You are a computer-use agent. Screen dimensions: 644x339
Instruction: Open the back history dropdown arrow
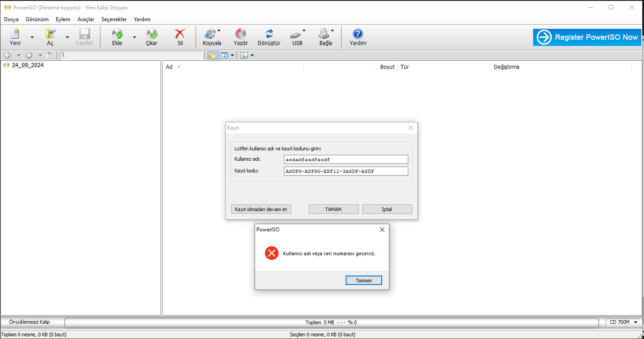(x=18, y=55)
